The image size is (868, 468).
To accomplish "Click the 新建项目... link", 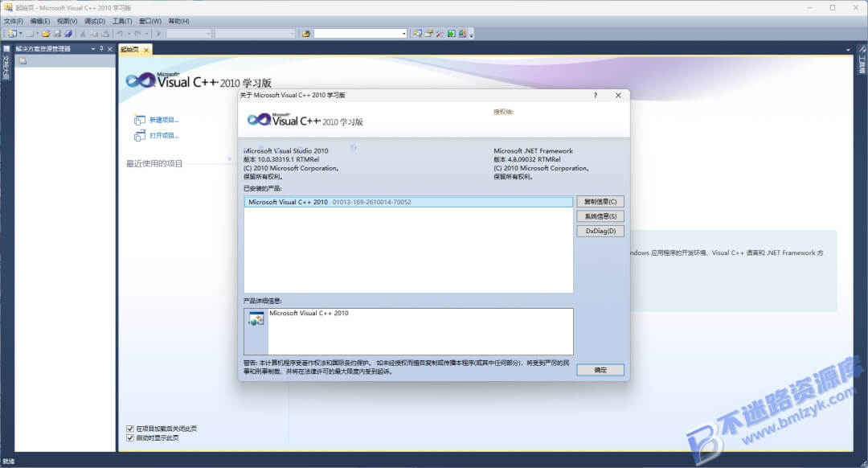I will [164, 120].
